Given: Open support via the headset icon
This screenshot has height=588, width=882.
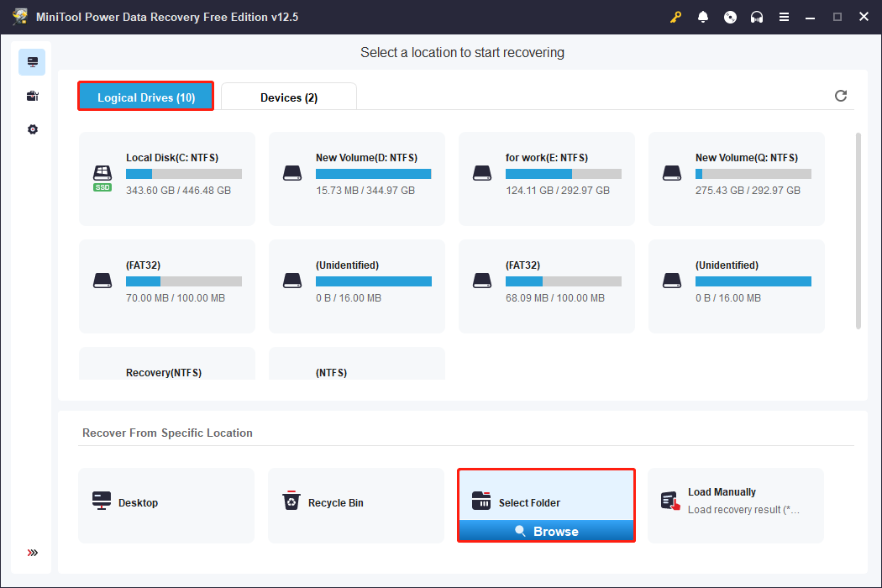Looking at the screenshot, I should coord(757,17).
